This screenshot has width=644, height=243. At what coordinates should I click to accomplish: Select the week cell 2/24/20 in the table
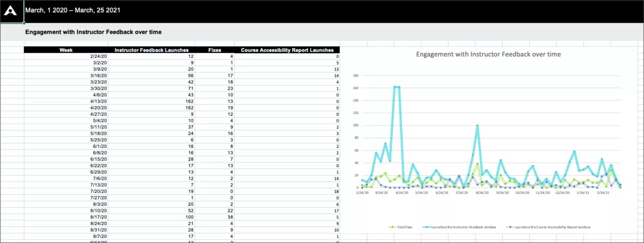[x=98, y=57]
